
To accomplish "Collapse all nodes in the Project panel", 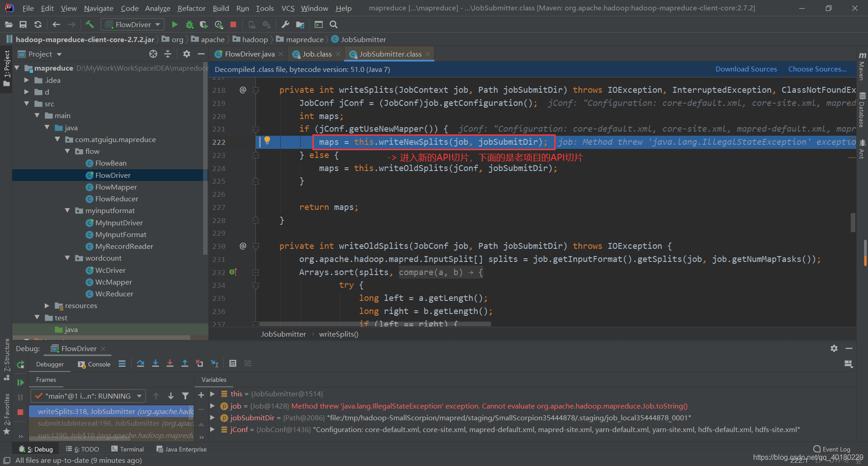I will (168, 54).
